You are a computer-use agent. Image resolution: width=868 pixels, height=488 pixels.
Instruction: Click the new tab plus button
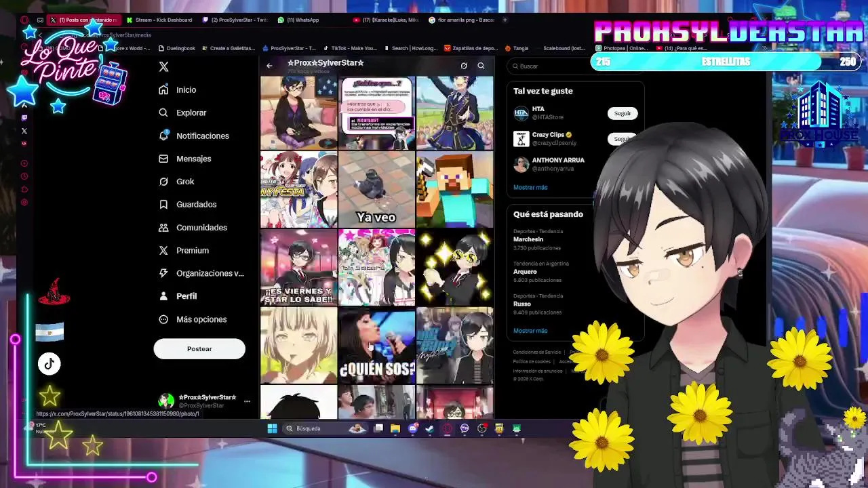[x=505, y=20]
